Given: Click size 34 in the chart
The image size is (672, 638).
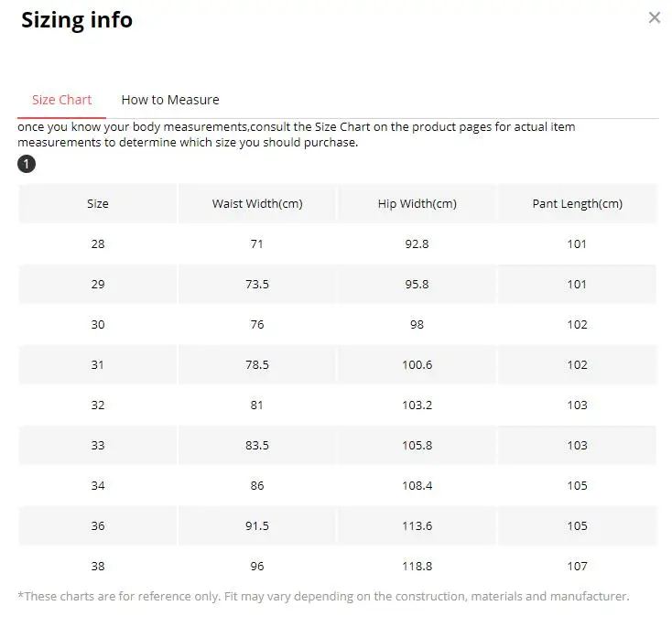Looking at the screenshot, I should (x=98, y=485).
